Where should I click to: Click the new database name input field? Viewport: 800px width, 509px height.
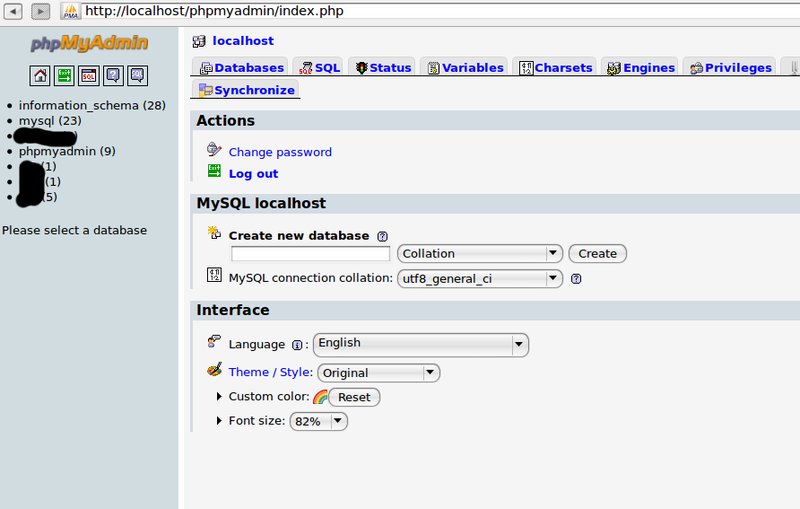point(310,253)
